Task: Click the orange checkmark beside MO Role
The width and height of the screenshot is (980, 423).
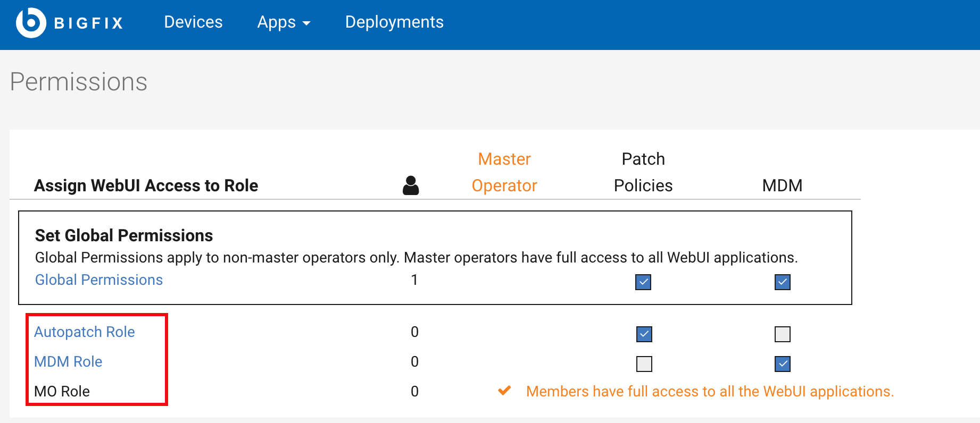Action: tap(504, 391)
